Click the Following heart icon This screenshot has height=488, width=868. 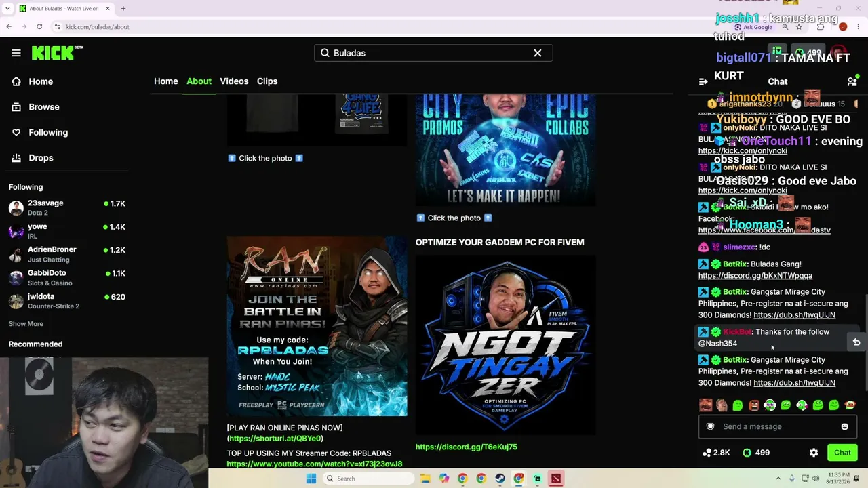tap(16, 132)
